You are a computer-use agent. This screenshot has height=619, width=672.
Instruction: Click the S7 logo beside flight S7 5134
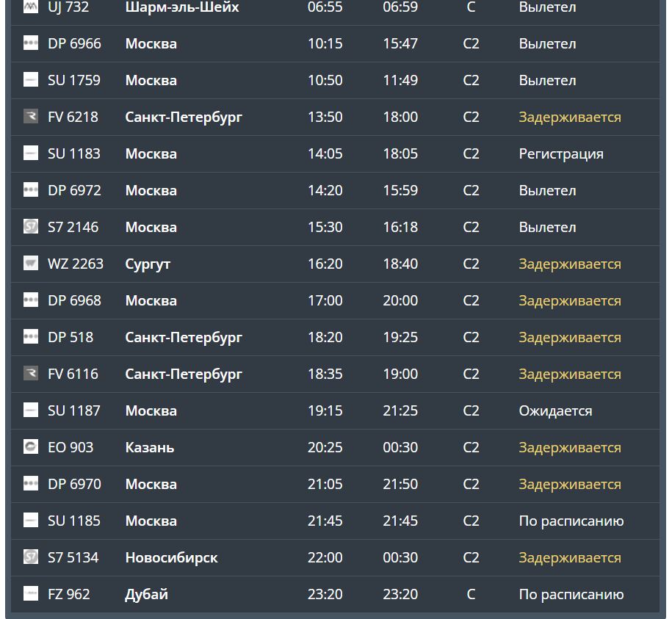point(30,557)
